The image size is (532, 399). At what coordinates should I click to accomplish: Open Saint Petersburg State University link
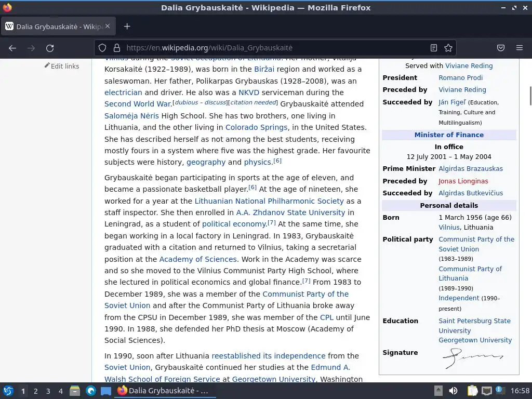474,326
